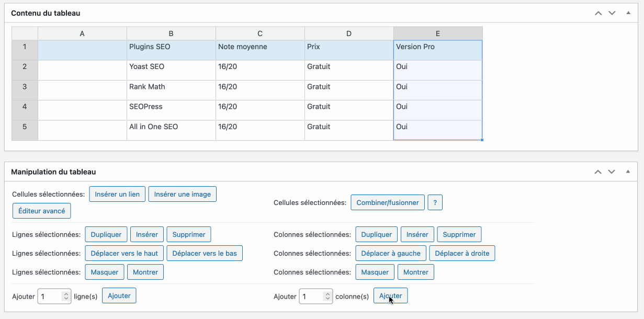Click Déplacer à droite
The width and height of the screenshot is (644, 319).
[x=462, y=253]
